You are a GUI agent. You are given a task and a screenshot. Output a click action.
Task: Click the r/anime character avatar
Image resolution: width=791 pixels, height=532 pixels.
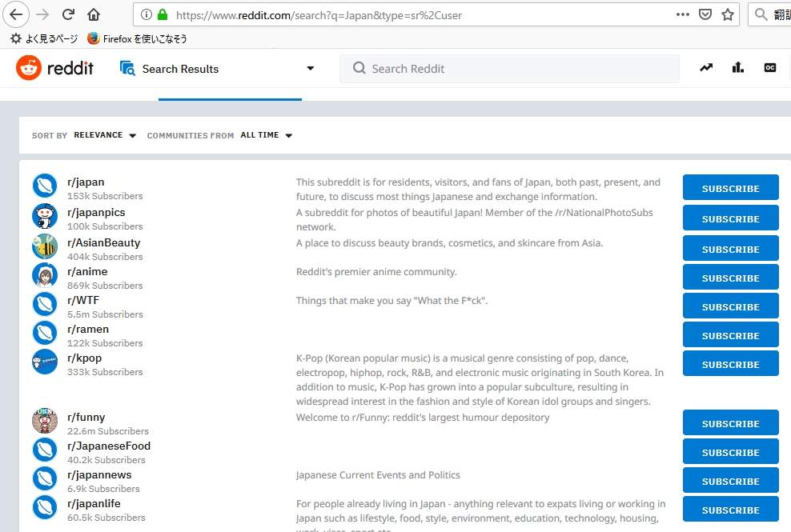click(45, 275)
